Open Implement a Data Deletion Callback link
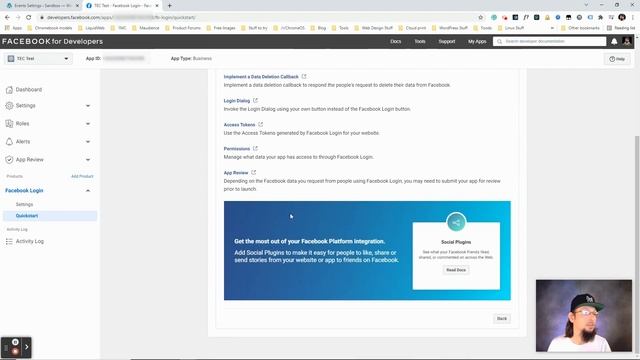 (x=261, y=76)
